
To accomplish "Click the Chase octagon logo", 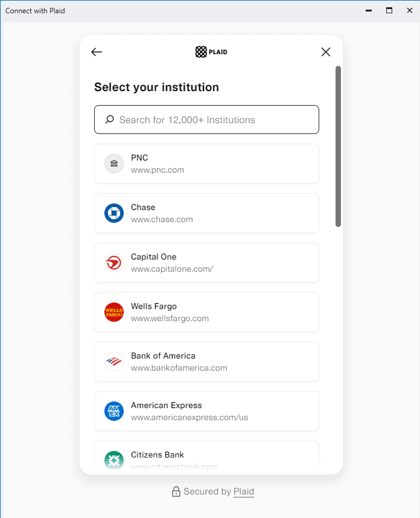I will pyautogui.click(x=114, y=213).
